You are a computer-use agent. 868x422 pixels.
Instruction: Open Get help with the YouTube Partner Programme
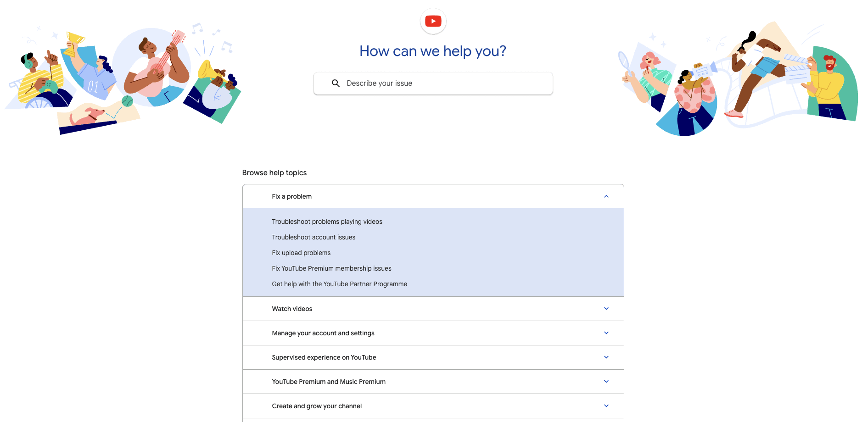(339, 284)
